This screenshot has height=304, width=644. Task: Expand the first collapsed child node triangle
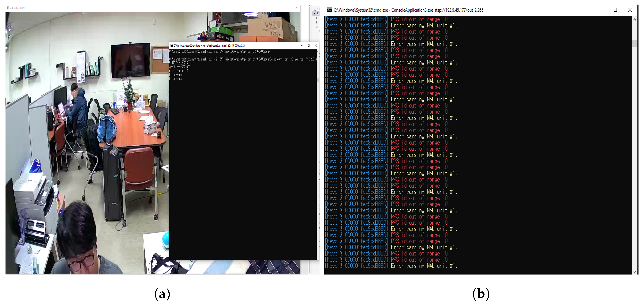317,18
